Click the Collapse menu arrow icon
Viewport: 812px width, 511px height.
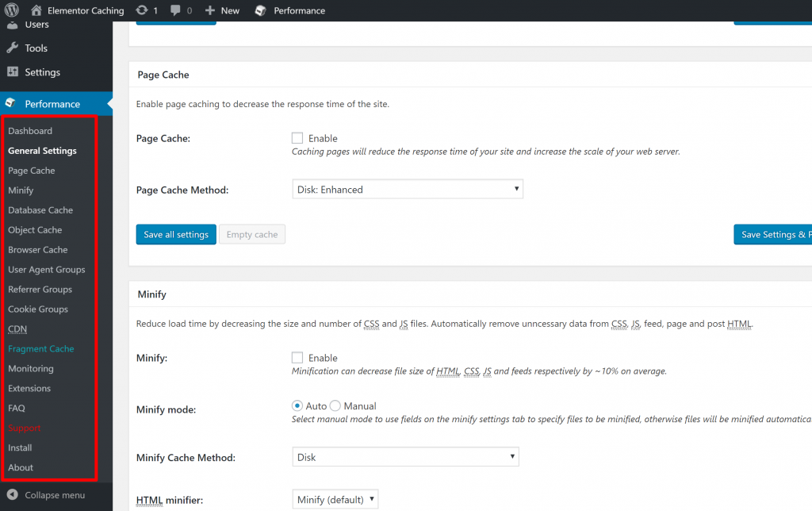13,494
